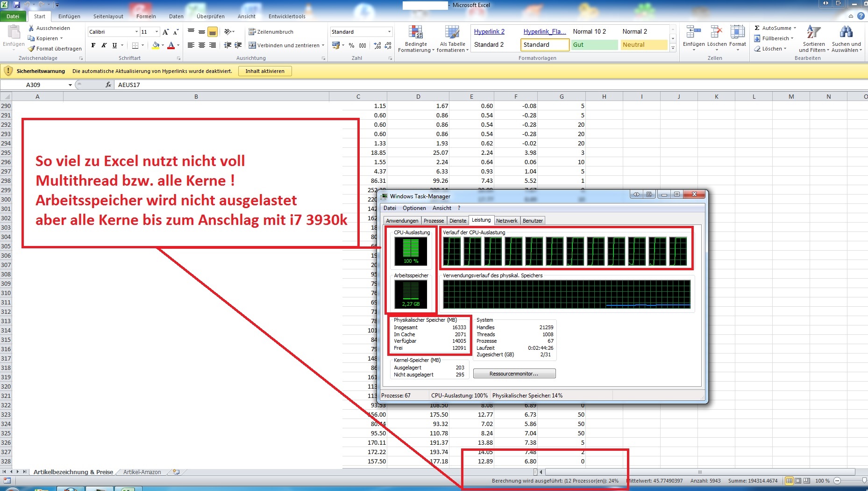Switch to the Formeln ribbon tab
Screen dimensions: 868x491
[146, 16]
